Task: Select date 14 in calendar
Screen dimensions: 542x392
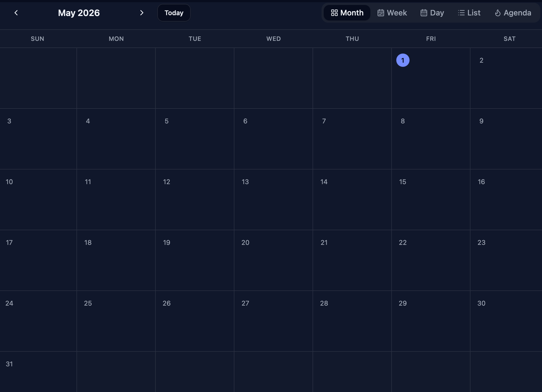Action: point(324,182)
